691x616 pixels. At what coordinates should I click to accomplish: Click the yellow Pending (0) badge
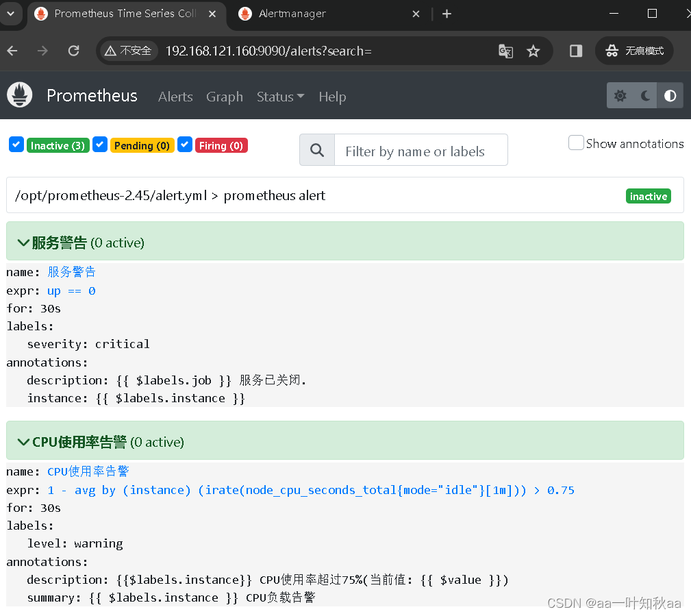(142, 145)
